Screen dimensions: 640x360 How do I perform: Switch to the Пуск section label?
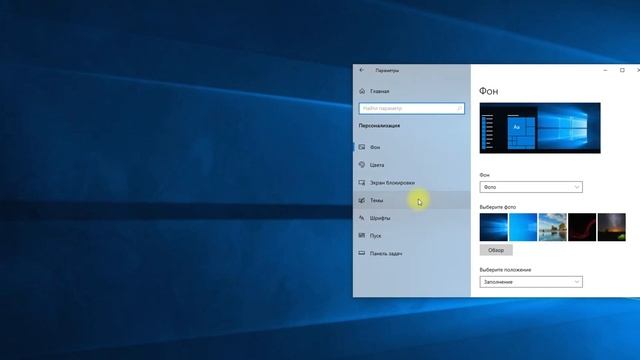pyautogui.click(x=376, y=236)
